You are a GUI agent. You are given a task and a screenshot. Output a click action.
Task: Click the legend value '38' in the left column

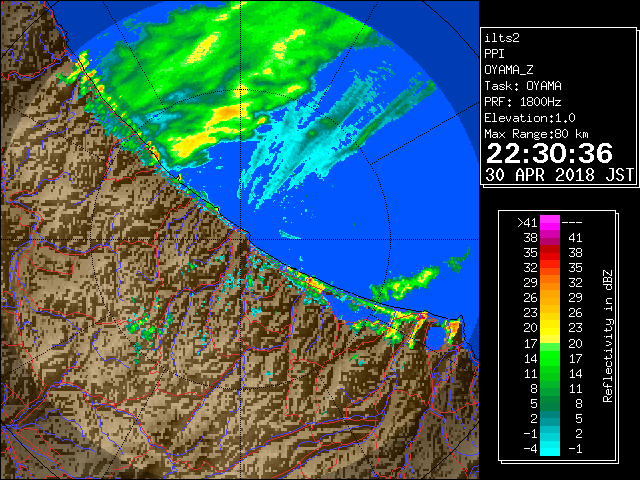click(531, 238)
